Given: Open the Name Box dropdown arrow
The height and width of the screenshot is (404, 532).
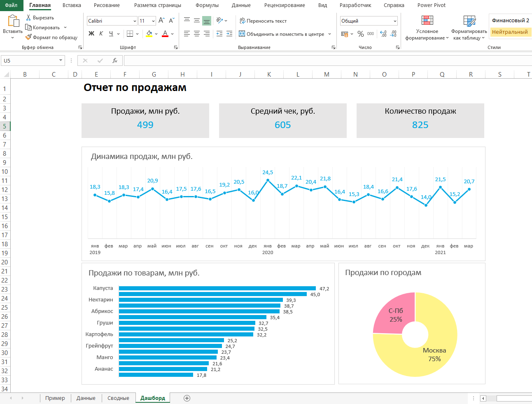Looking at the screenshot, I should pyautogui.click(x=61, y=61).
